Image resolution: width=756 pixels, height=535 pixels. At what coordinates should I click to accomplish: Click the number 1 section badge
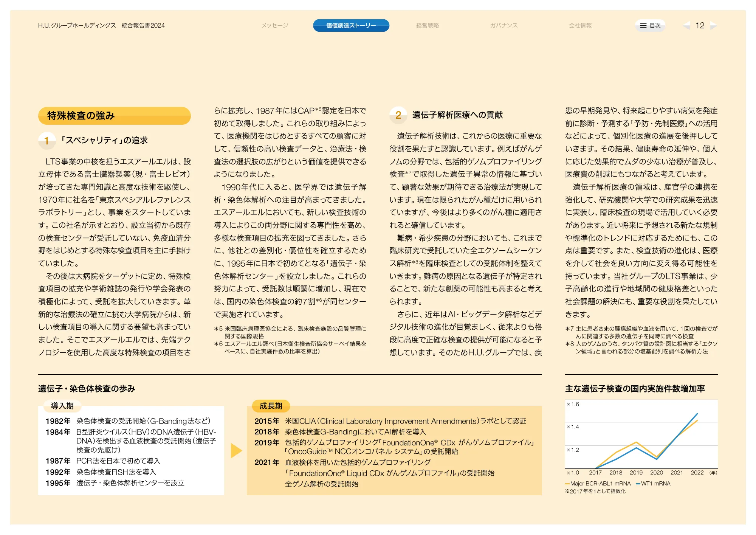tap(46, 141)
